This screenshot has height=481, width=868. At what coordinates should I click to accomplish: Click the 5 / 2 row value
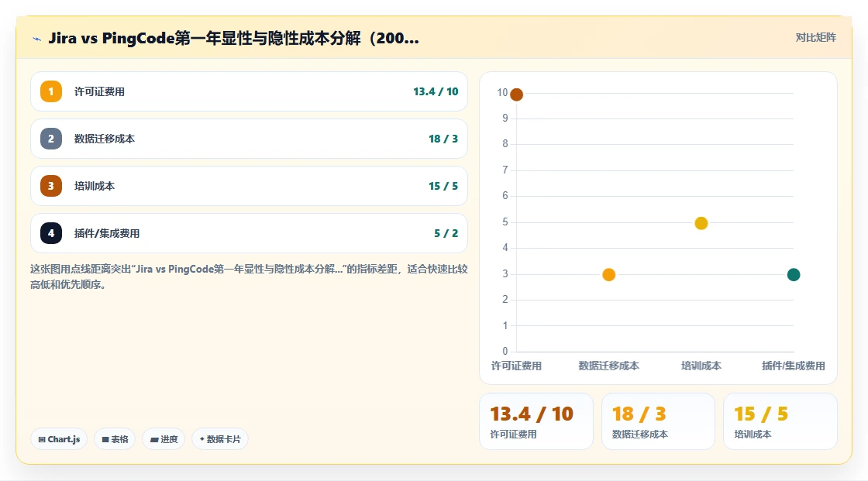coord(446,234)
